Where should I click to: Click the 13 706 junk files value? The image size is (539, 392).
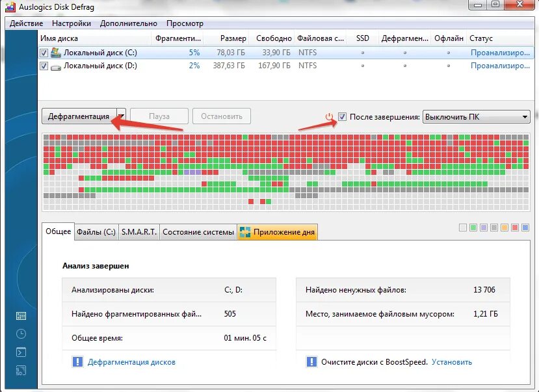click(x=484, y=290)
